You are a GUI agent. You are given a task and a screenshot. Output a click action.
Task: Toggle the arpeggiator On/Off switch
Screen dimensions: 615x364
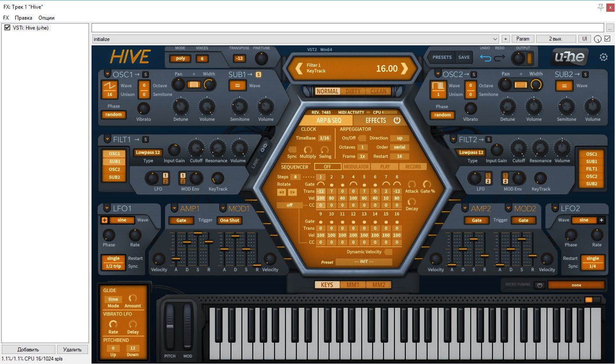[x=362, y=138]
